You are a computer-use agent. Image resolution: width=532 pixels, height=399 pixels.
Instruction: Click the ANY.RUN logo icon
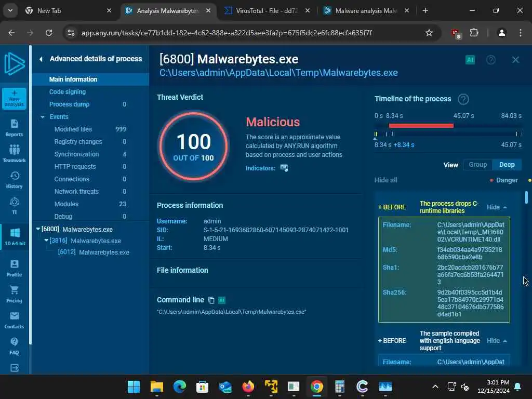[x=14, y=64]
